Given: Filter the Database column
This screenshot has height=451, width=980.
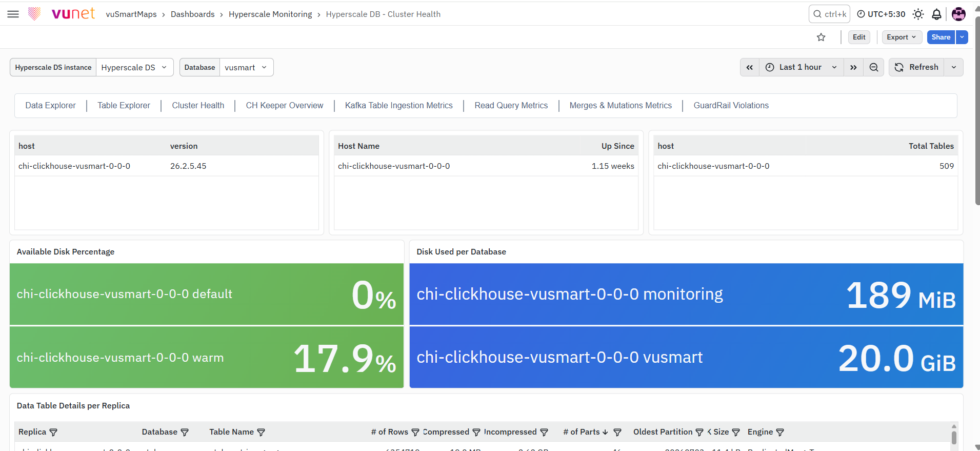Looking at the screenshot, I should coord(185,432).
